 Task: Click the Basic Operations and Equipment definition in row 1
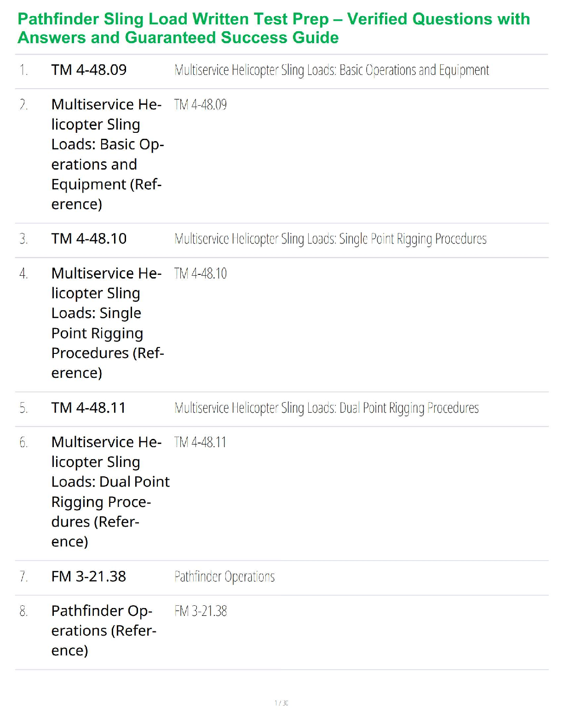pyautogui.click(x=331, y=70)
